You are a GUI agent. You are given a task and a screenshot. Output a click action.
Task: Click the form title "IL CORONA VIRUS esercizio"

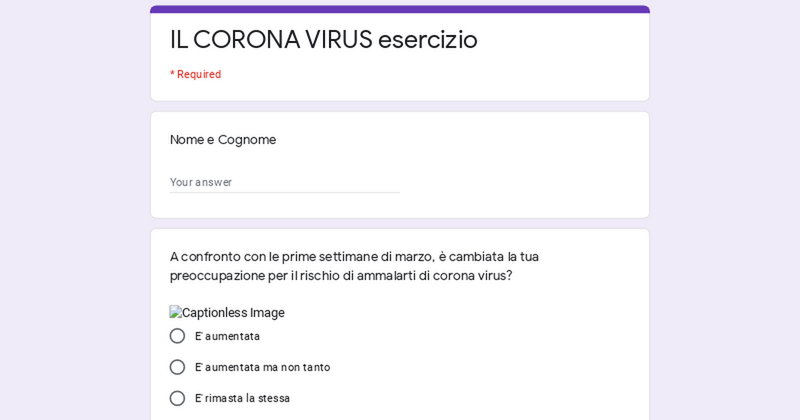(323, 40)
